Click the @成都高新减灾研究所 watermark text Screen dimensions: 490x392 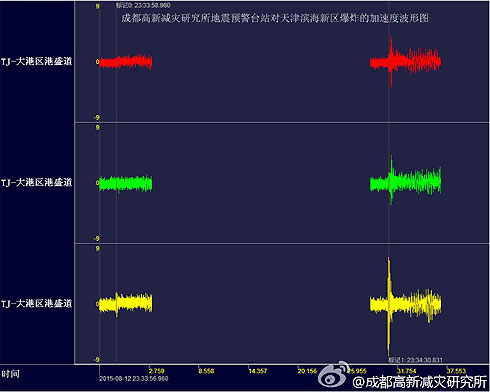(420, 382)
